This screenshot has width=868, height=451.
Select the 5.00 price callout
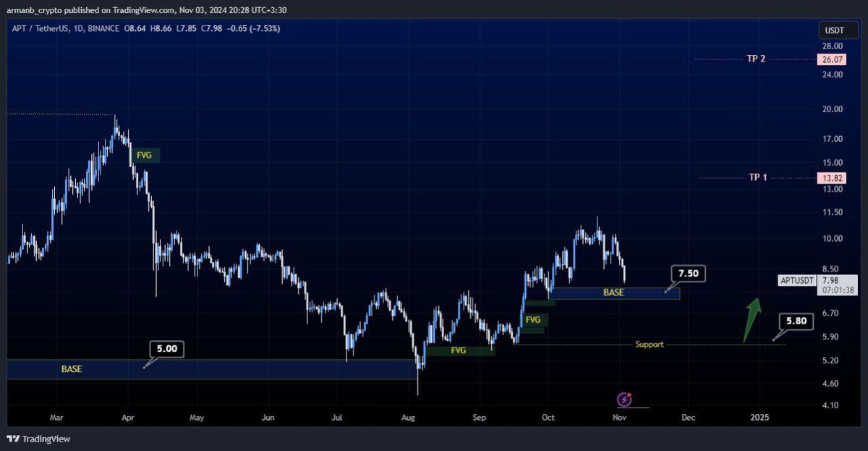point(167,349)
